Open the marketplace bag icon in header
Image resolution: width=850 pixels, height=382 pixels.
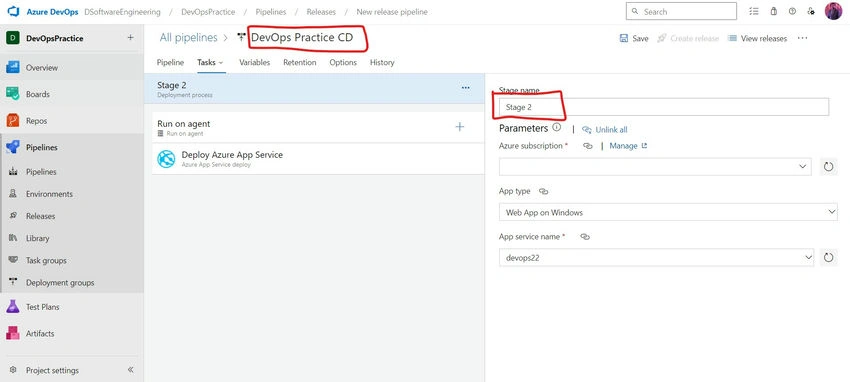774,11
